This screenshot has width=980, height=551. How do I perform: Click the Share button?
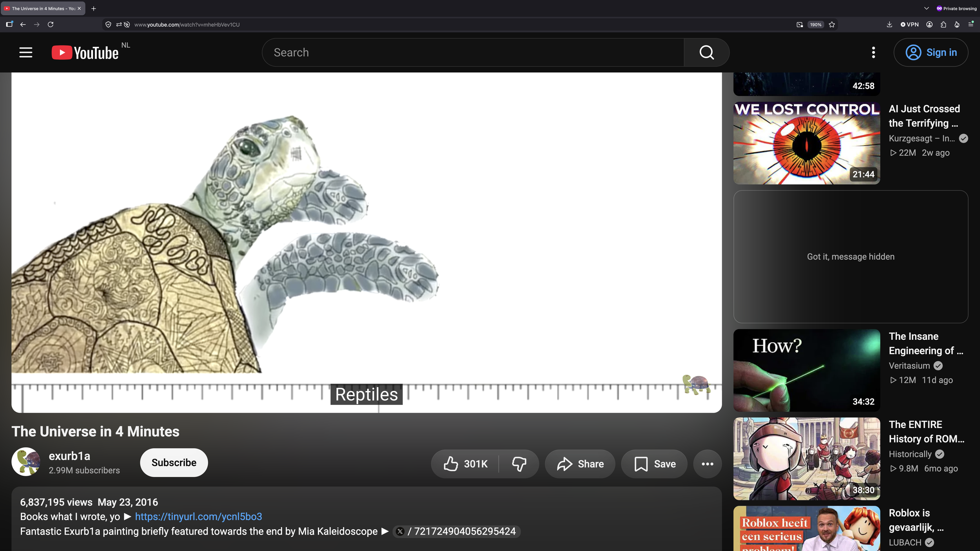580,464
